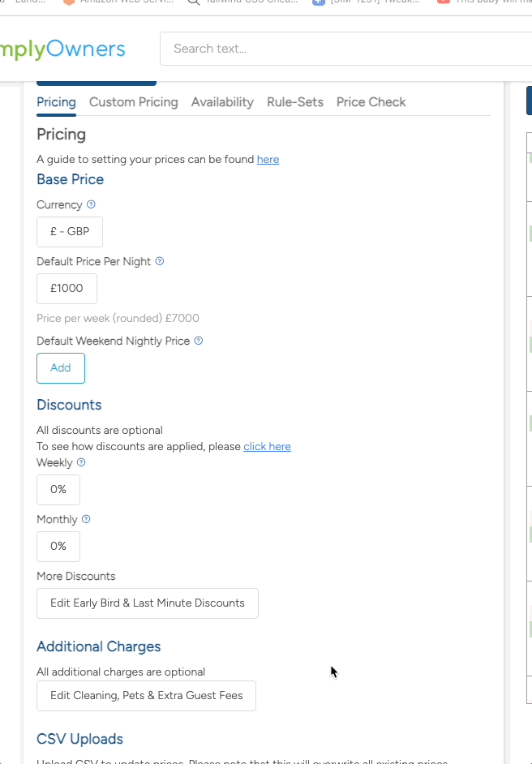Click the SimplyOwners logo
Screen dimensions: 532x764
62,49
